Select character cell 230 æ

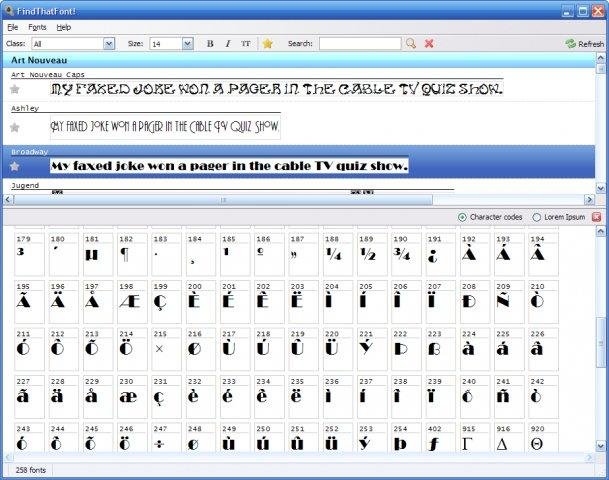coord(132,397)
